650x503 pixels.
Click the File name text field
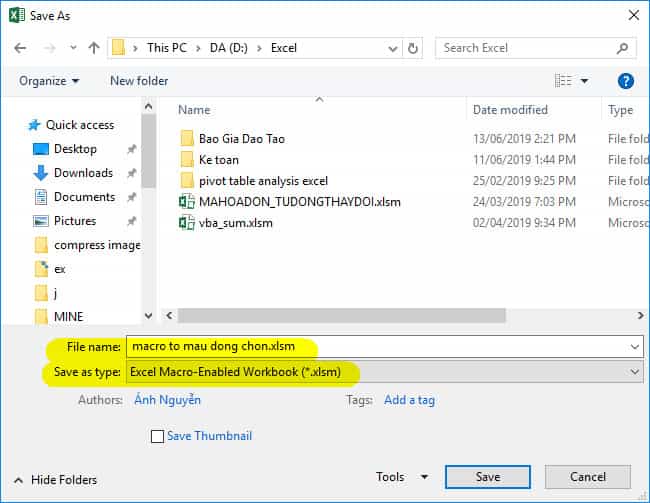pyautogui.click(x=385, y=347)
